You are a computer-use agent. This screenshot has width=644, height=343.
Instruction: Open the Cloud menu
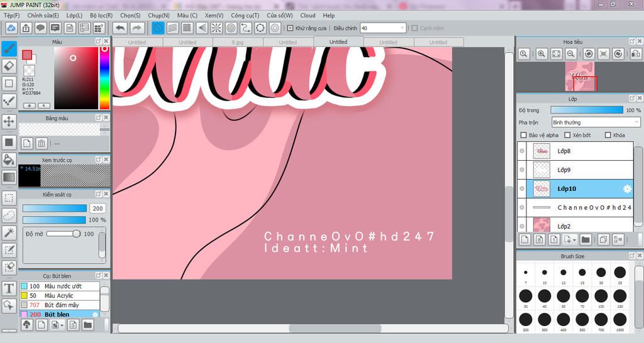click(x=308, y=15)
